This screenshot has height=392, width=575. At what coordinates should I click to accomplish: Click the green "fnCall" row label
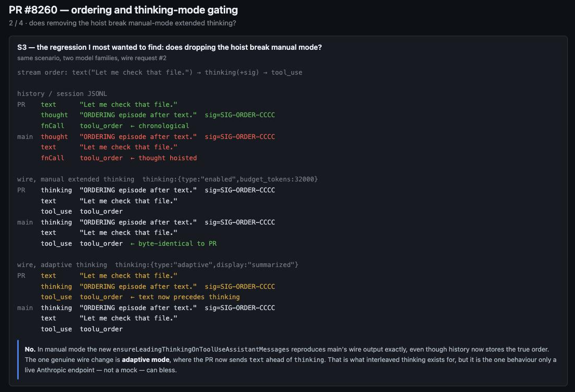[52, 125]
